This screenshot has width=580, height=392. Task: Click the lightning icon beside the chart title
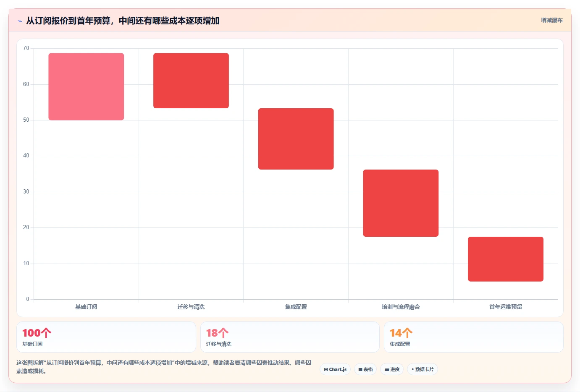pos(20,21)
